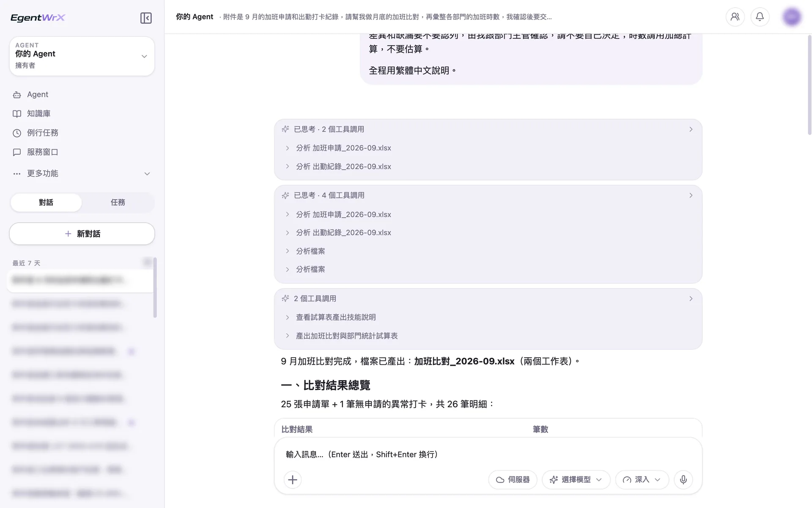This screenshot has height=508, width=812.
Task: Click the file name 加班比對_2026-09.xlsx in the reply
Action: point(464,361)
